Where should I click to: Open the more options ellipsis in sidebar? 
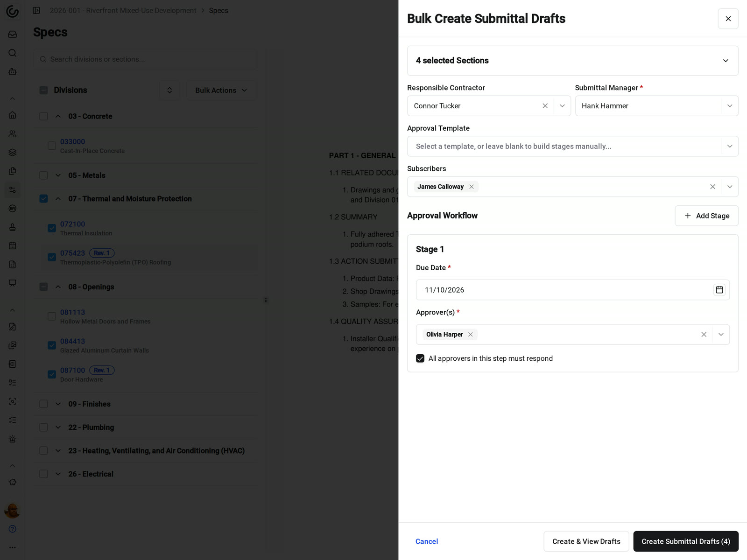pyautogui.click(x=13, y=547)
